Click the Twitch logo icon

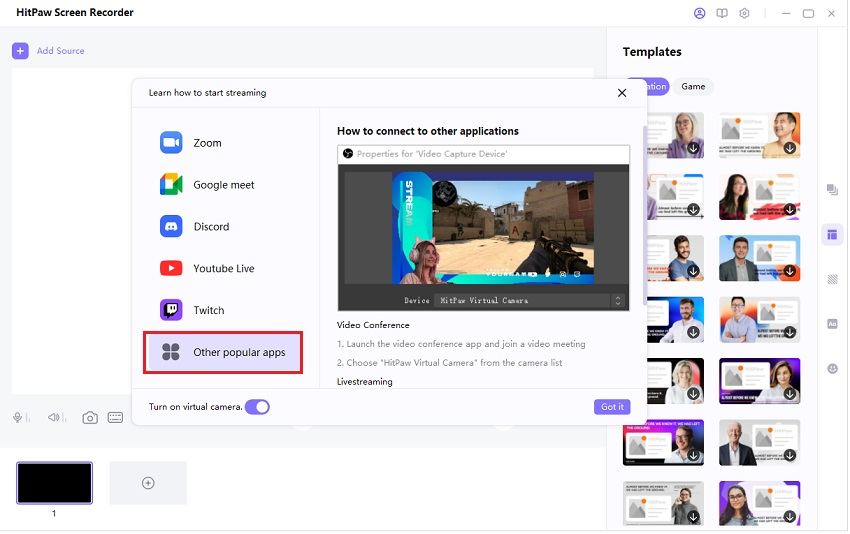pyautogui.click(x=171, y=310)
